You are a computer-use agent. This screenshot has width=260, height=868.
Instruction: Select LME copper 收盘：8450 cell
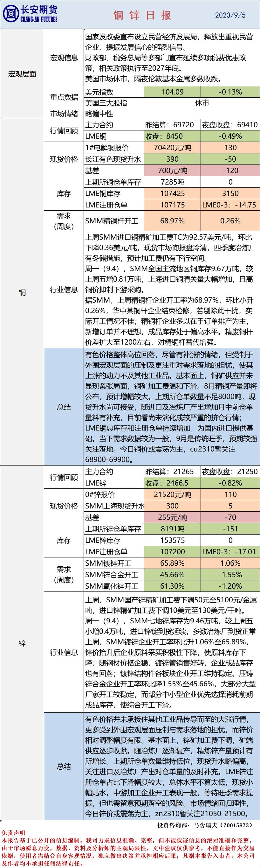click(x=173, y=136)
